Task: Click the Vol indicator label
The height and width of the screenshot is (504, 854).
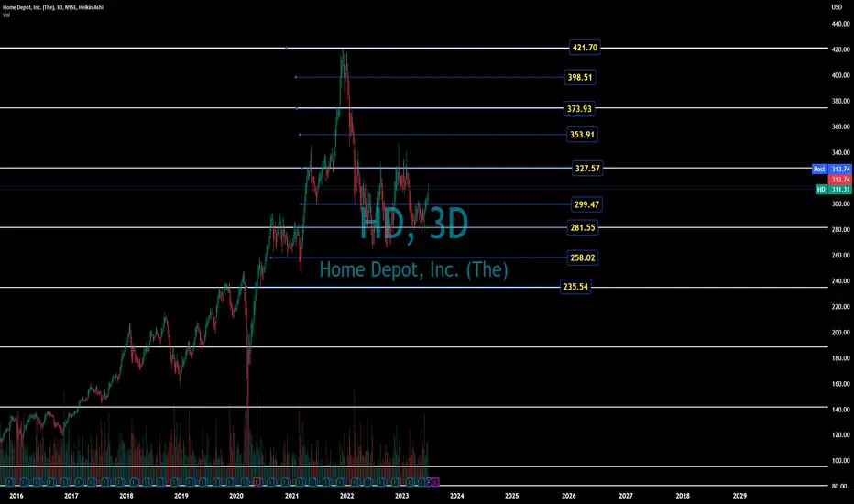Action: pos(6,16)
